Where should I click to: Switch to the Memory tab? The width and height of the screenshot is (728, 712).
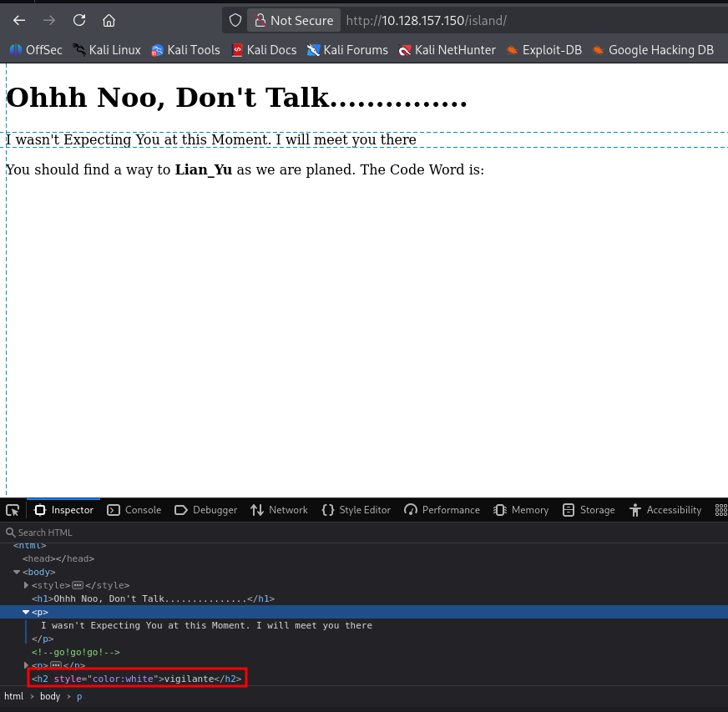point(520,510)
